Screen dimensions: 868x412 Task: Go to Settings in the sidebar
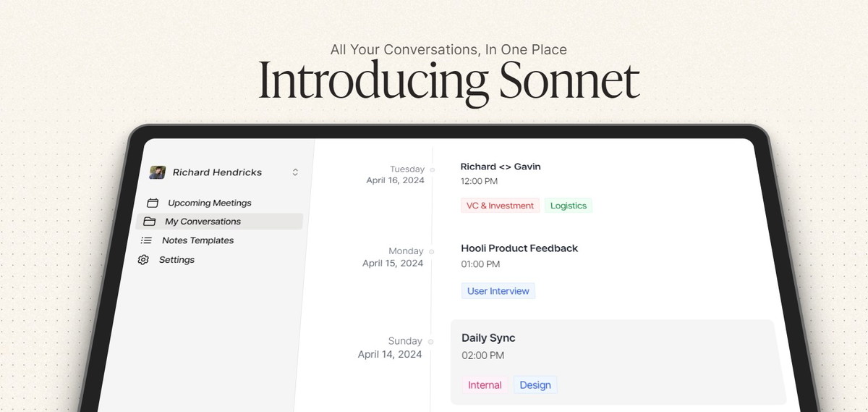pos(176,260)
